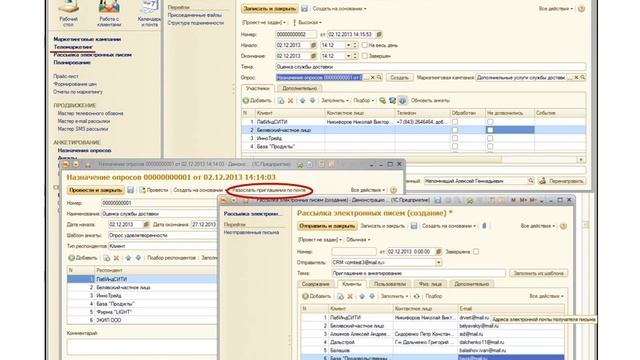640x360 pixels.
Task: Click the attachment paperclip icon in mailing window
Action: (x=484, y=226)
